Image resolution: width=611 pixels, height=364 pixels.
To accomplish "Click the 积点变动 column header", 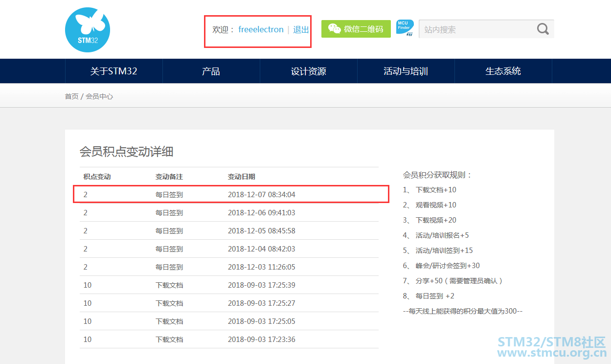I will coord(97,177).
